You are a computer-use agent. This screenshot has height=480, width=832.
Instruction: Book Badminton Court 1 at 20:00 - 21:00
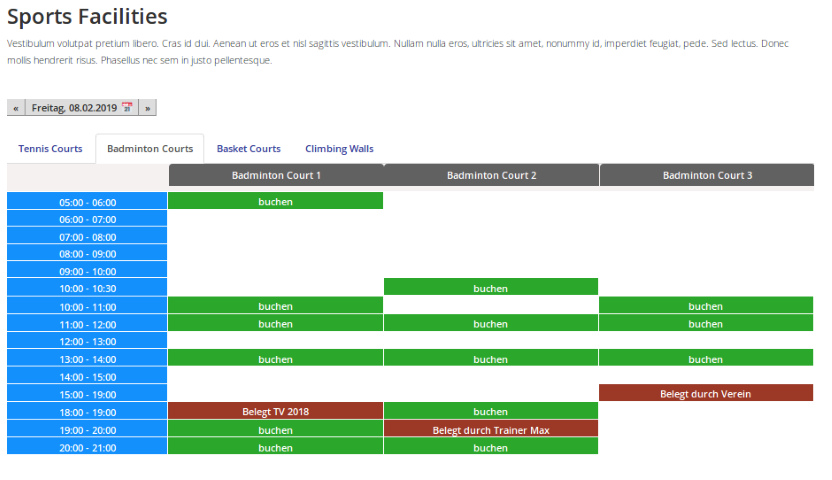coord(275,448)
